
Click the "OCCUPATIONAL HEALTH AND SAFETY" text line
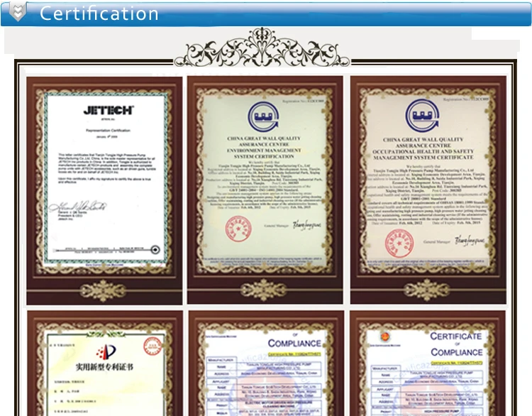[x=423, y=151]
